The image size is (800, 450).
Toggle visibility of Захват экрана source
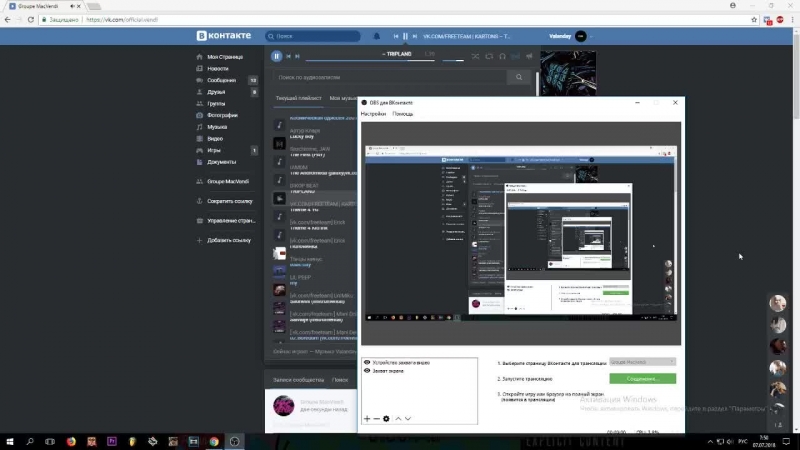367,371
